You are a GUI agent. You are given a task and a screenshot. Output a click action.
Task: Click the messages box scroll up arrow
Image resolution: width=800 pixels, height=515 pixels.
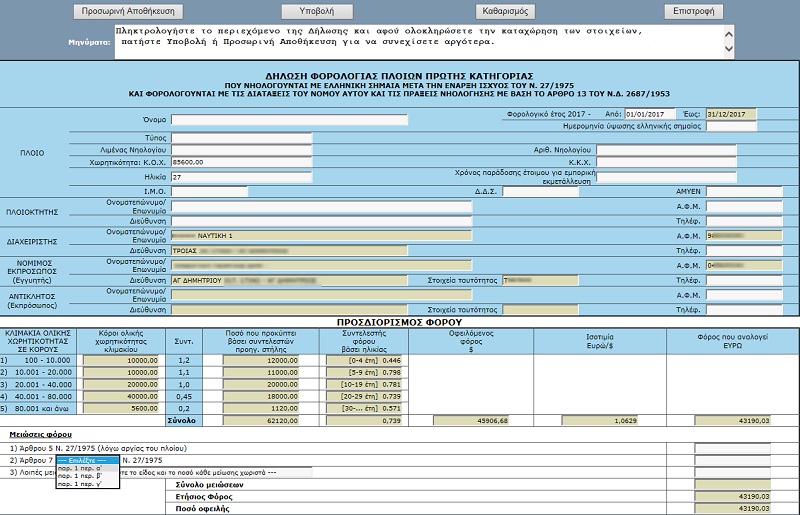pyautogui.click(x=729, y=34)
